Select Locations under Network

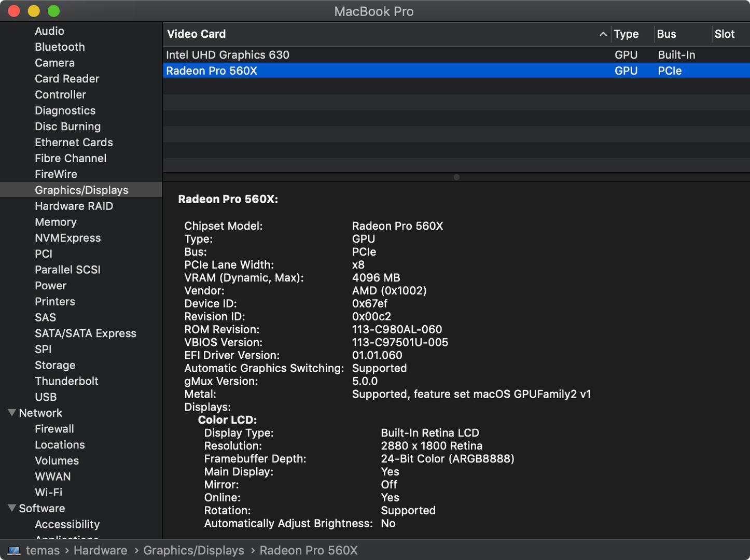[60, 445]
